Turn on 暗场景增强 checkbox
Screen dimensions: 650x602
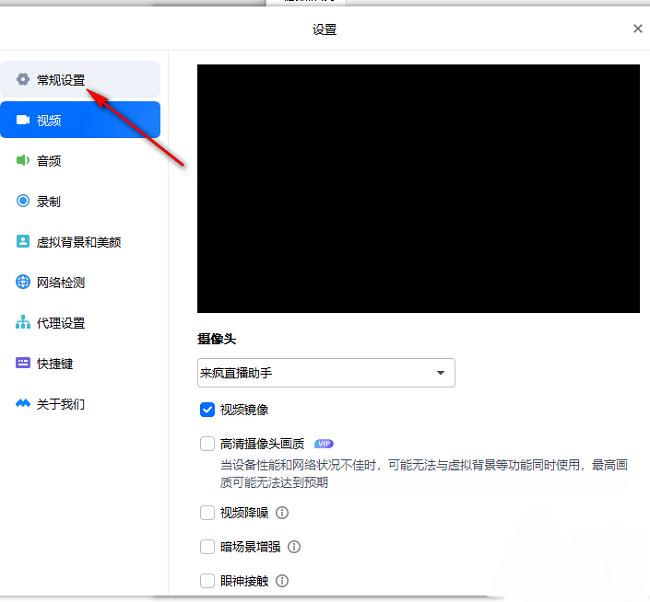[x=207, y=547]
